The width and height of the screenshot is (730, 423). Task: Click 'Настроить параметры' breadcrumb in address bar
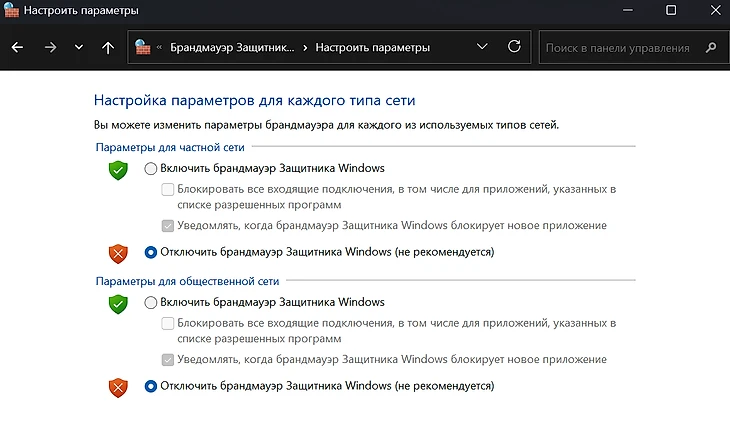[372, 47]
